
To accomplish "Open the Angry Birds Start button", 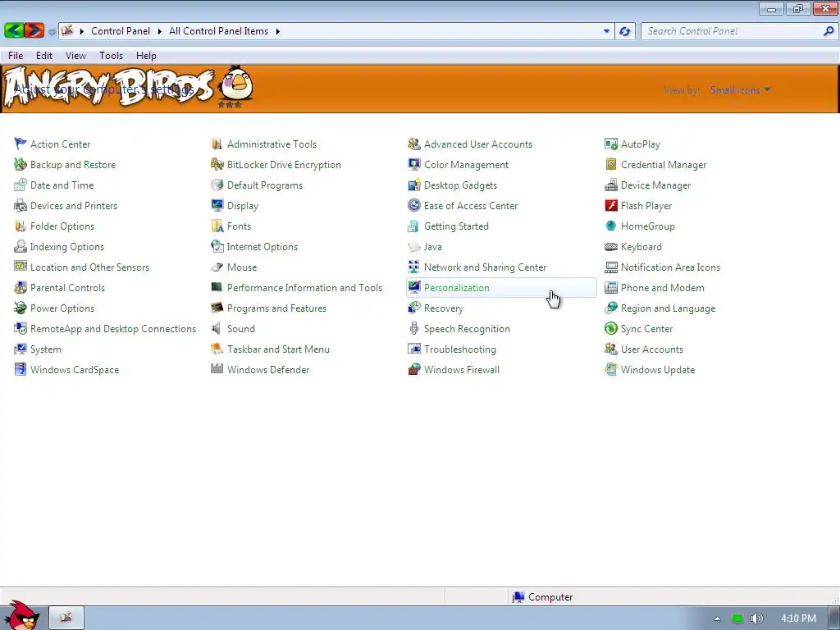I will tap(21, 615).
